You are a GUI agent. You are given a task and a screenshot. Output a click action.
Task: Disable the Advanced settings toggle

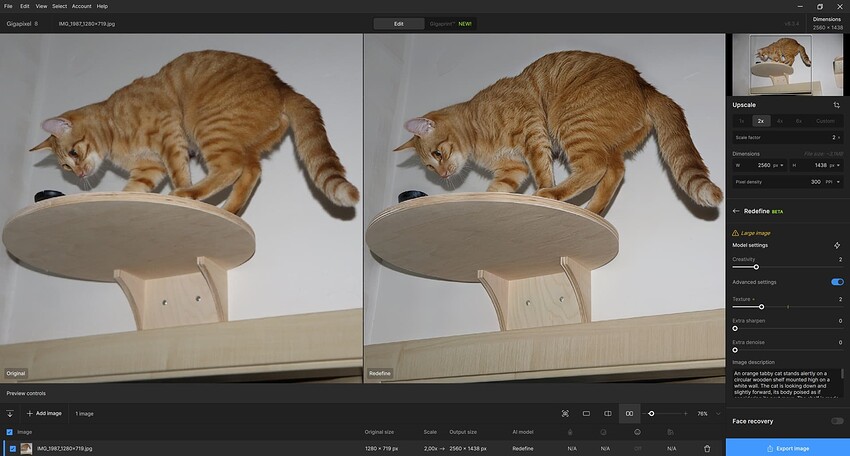(836, 282)
